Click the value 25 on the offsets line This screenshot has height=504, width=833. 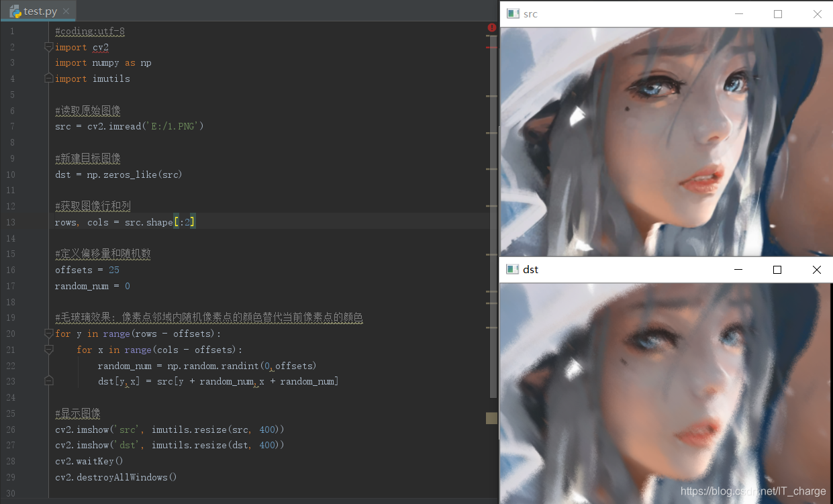tap(114, 270)
